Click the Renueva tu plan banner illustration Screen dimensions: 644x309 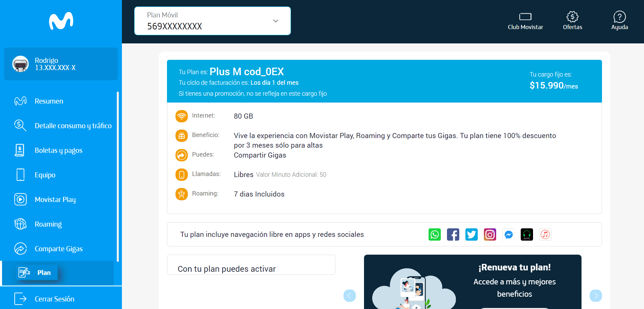point(414,289)
